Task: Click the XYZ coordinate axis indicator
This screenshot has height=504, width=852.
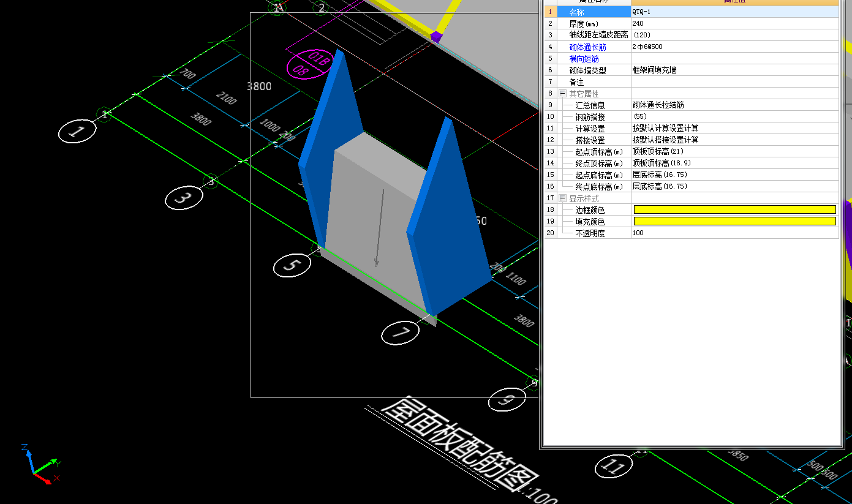Action: [39, 464]
